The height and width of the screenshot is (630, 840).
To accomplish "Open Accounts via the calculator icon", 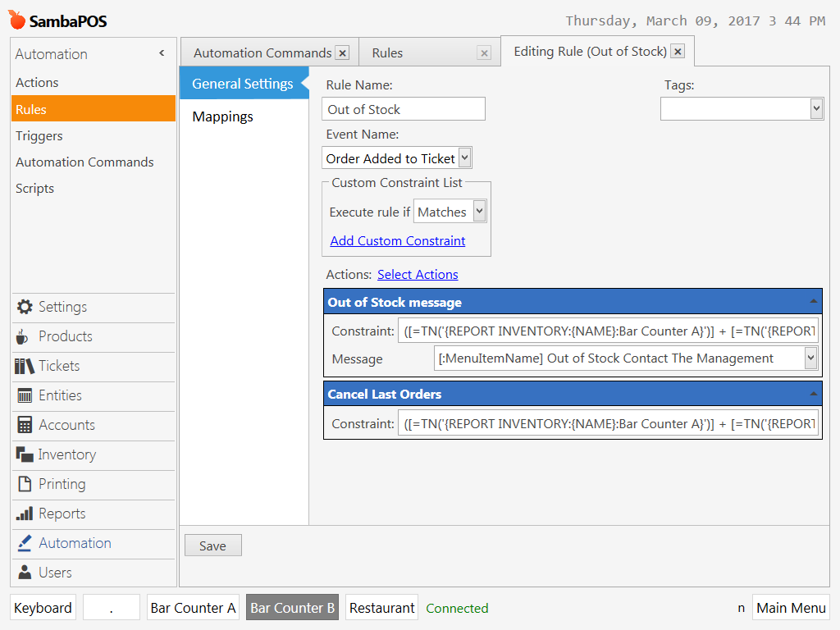I will [x=25, y=425].
